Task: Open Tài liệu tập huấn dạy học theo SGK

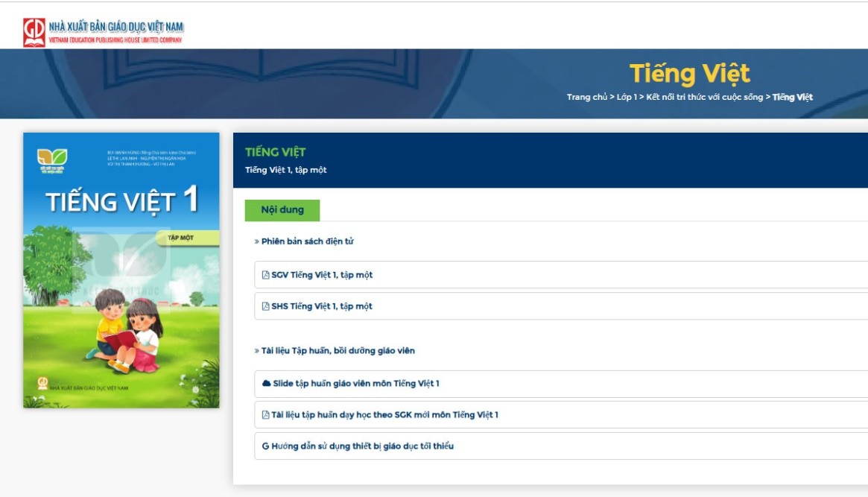Action: coord(384,415)
